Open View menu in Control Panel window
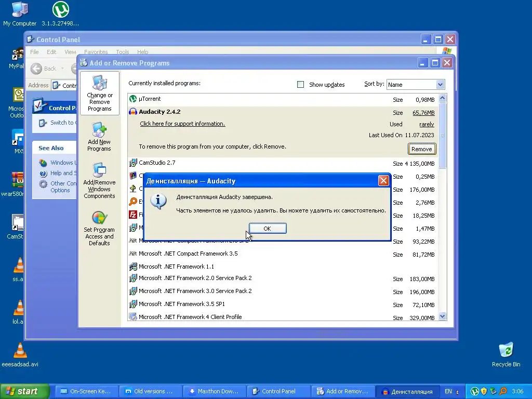The width and height of the screenshot is (532, 399). tap(70, 52)
